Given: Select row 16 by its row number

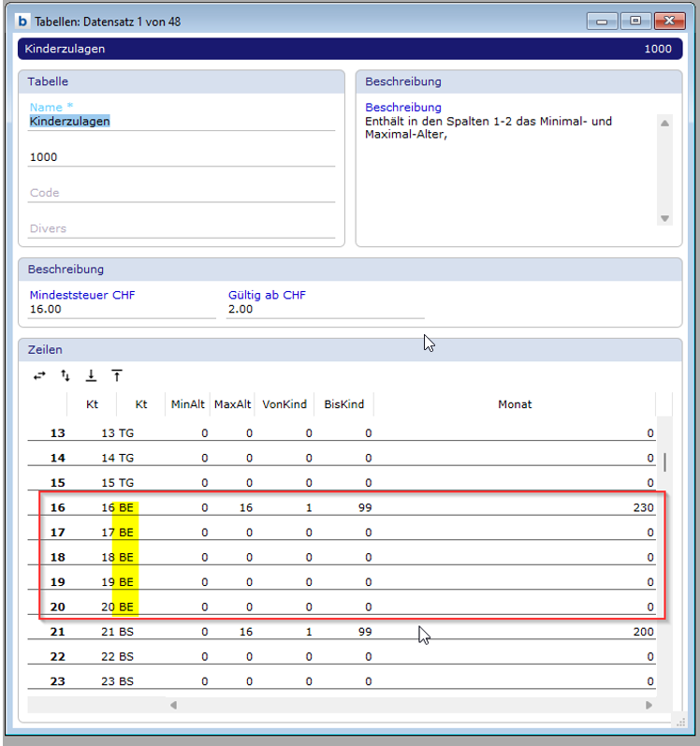Looking at the screenshot, I should point(58,506).
